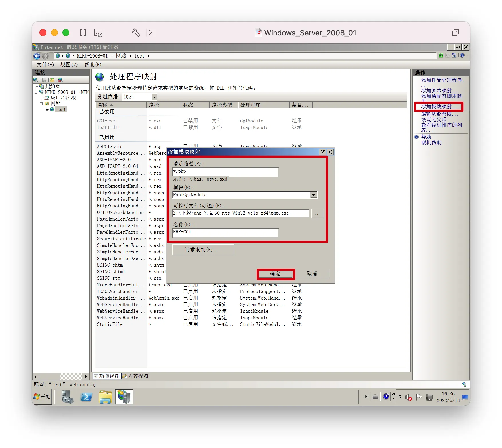This screenshot has width=502, height=448.
Task: Open the group-by 状态 dropdown
Action: click(154, 97)
